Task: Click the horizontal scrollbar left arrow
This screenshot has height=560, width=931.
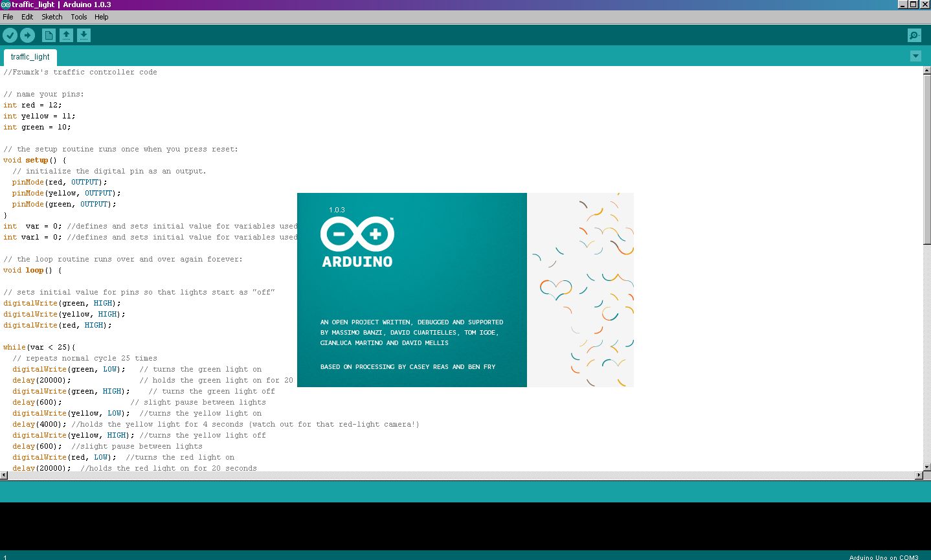Action: click(x=3, y=475)
